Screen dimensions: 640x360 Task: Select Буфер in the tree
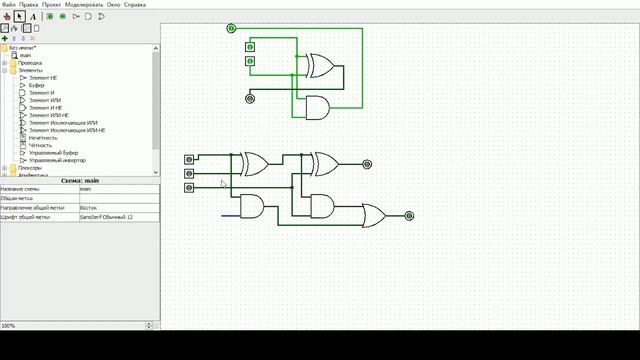pos(36,85)
